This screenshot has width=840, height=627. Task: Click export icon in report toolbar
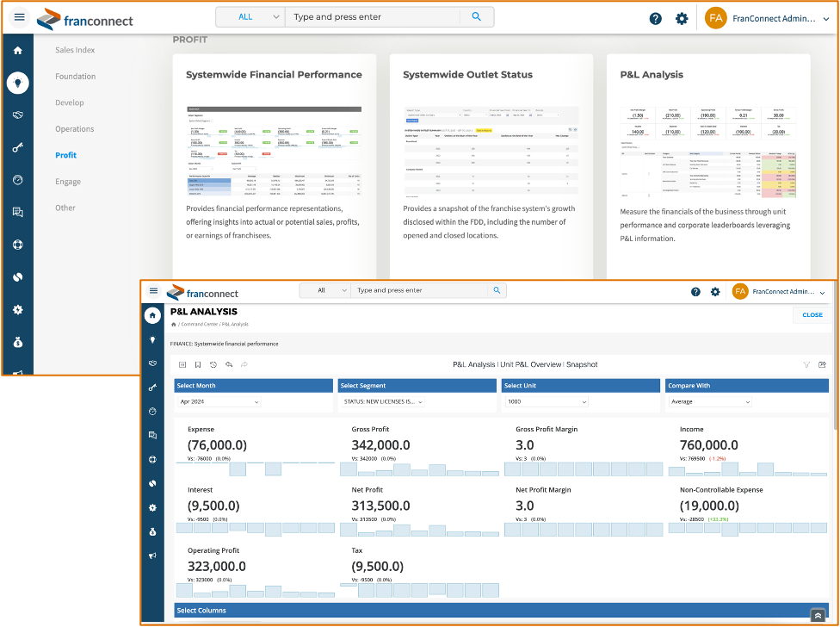[x=822, y=365]
